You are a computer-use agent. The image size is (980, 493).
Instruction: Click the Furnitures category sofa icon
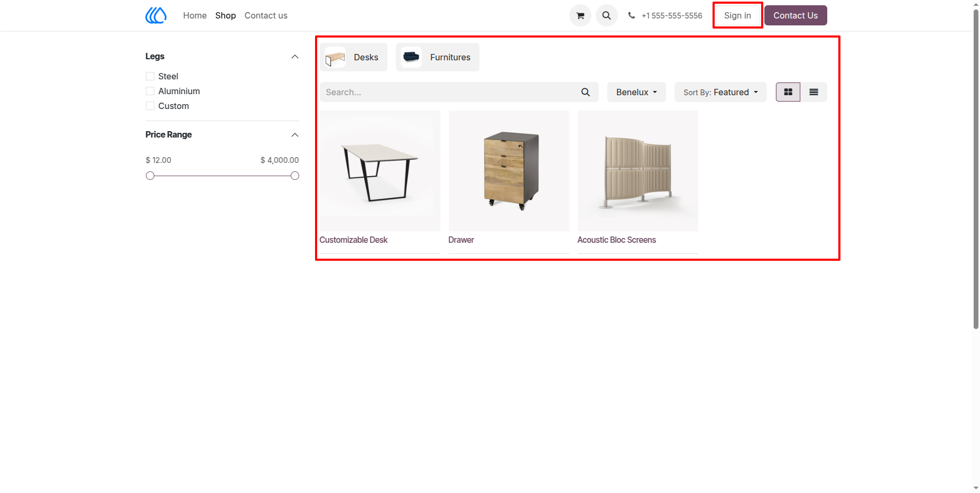(411, 57)
